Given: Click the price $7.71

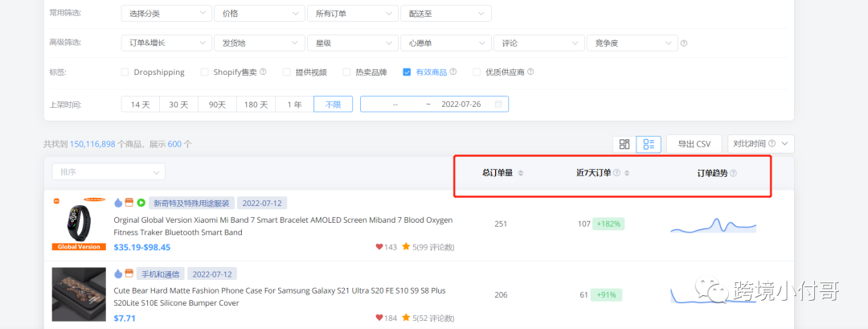Looking at the screenshot, I should (125, 318).
